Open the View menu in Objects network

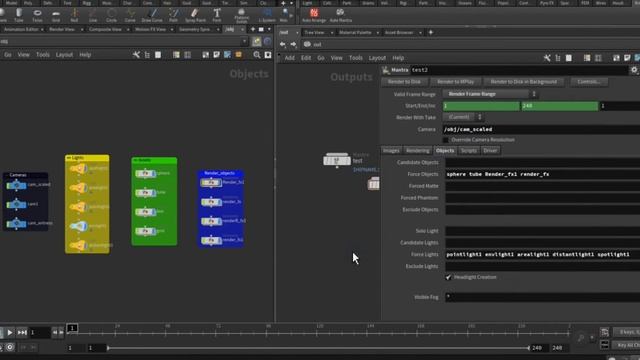(23, 55)
